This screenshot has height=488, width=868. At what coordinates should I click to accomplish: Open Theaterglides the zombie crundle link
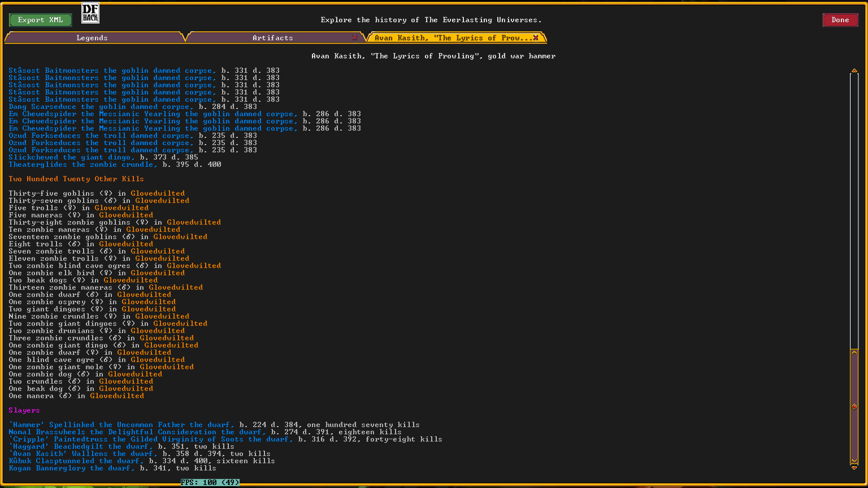click(83, 165)
